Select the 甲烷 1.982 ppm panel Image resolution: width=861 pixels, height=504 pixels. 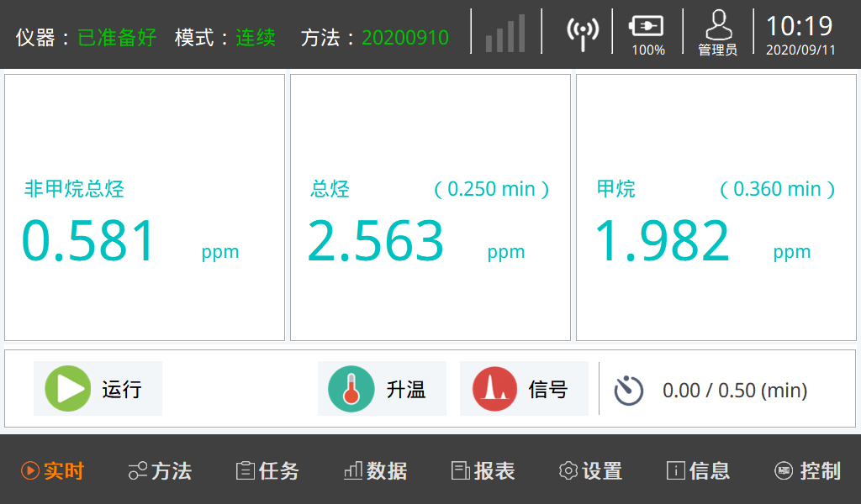716,207
